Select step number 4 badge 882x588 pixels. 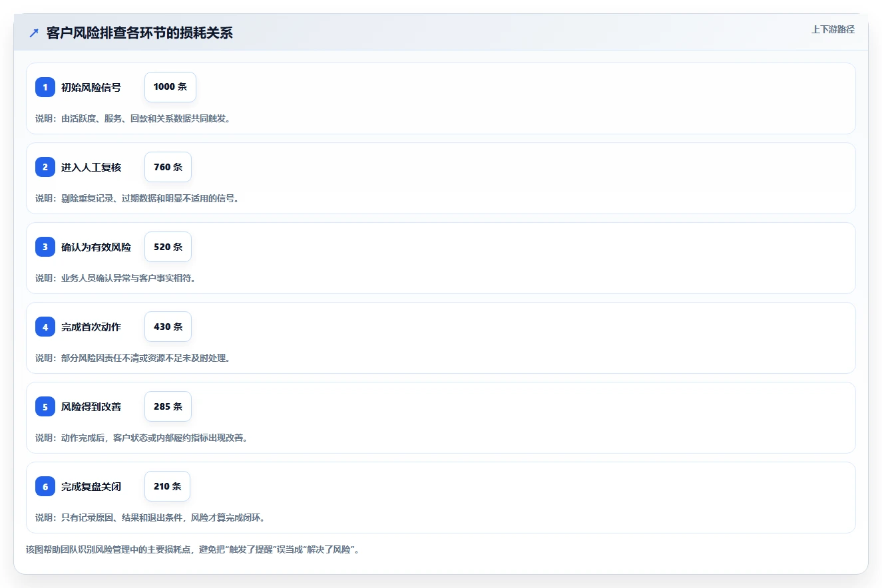[x=45, y=327]
